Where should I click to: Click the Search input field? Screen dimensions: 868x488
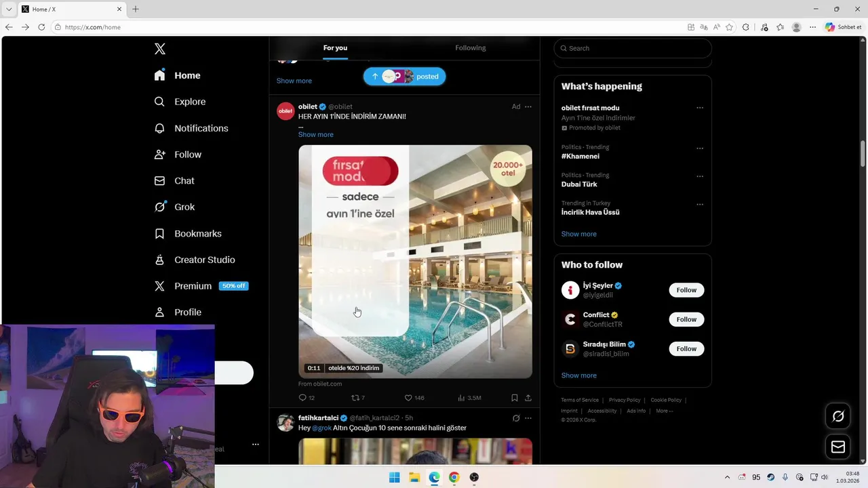click(x=633, y=48)
